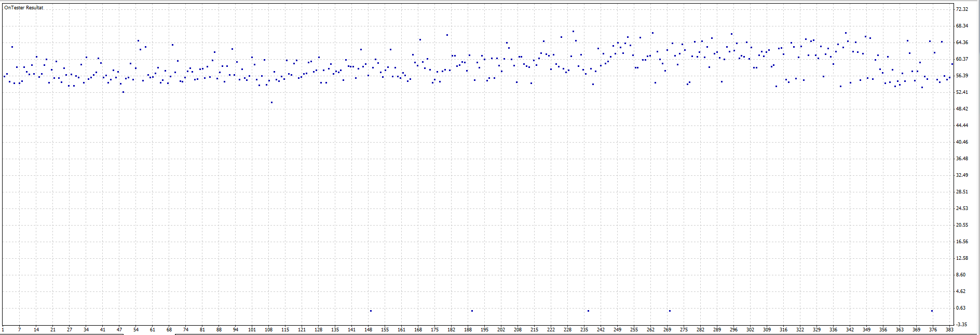The height and width of the screenshot is (335, 980).
Task: Click the x-axis label 188
Action: tap(468, 329)
